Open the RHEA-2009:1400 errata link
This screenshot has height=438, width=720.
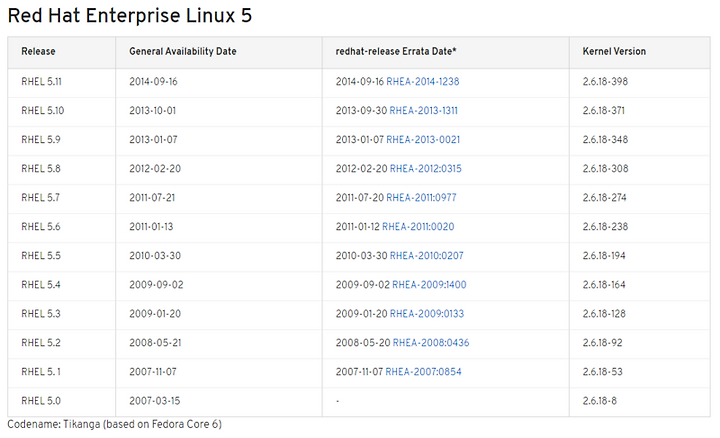click(429, 285)
